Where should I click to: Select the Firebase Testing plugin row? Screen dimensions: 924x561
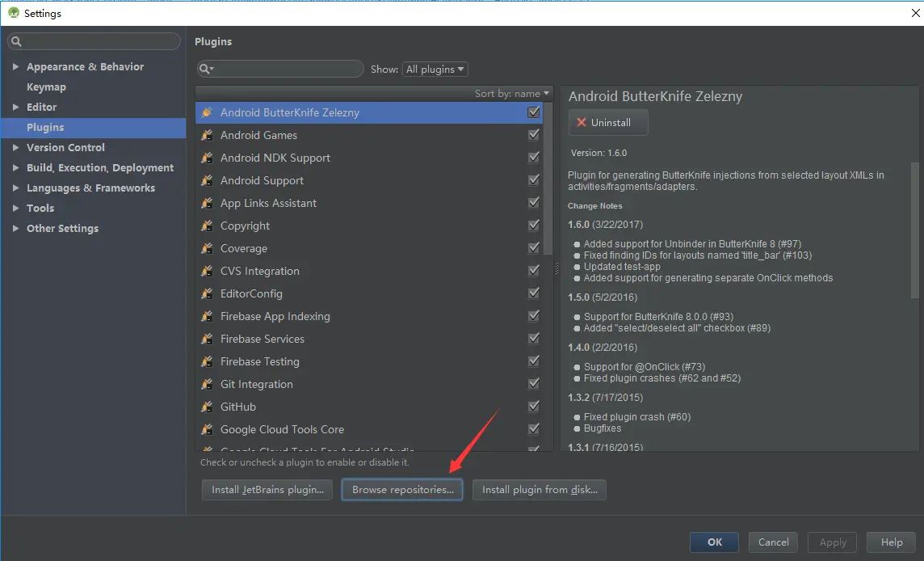[369, 361]
